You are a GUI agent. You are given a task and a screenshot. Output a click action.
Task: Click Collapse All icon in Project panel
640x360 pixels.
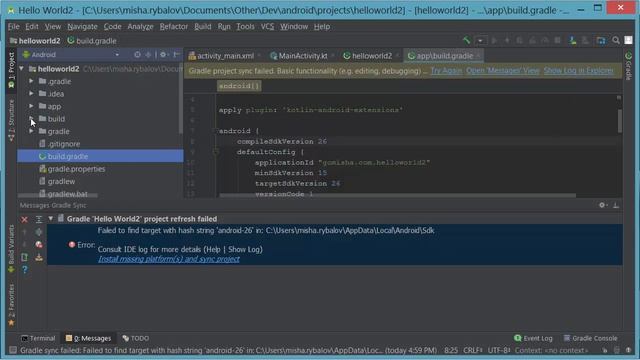click(x=148, y=55)
